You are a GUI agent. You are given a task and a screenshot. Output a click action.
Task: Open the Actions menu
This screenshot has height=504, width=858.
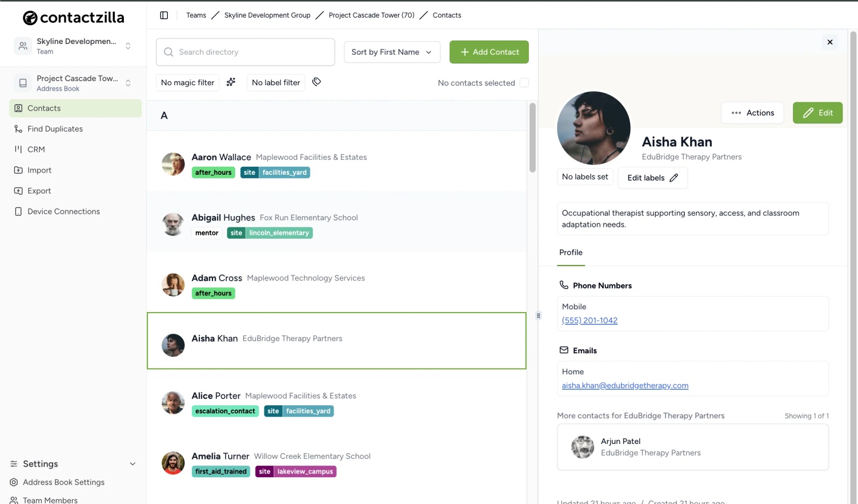tap(752, 113)
